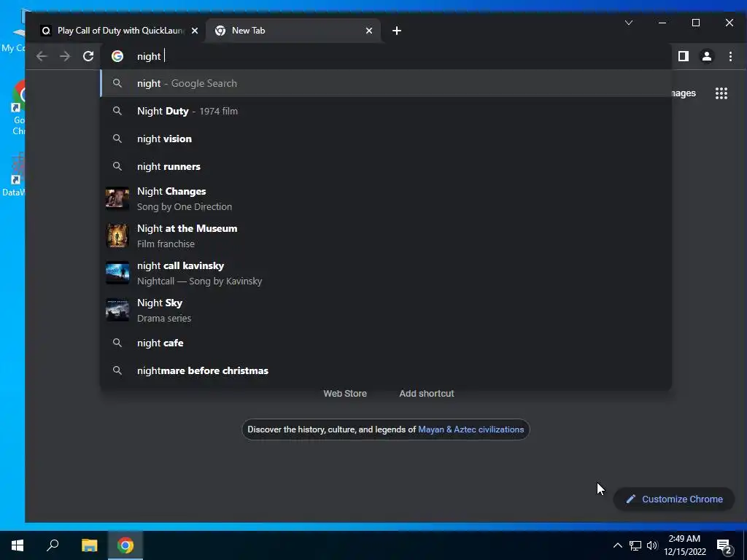Choose the night cafe suggestion
This screenshot has width=747, height=560.
(x=386, y=343)
